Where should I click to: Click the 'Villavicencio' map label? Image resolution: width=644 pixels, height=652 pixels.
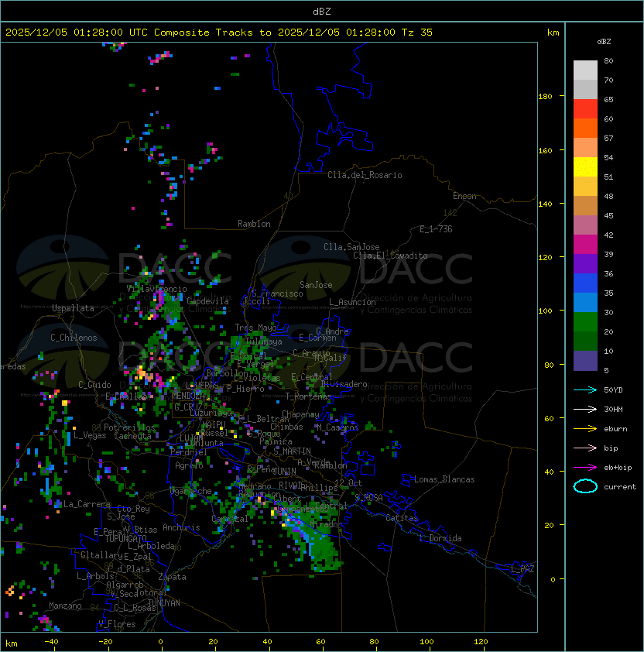pos(156,289)
